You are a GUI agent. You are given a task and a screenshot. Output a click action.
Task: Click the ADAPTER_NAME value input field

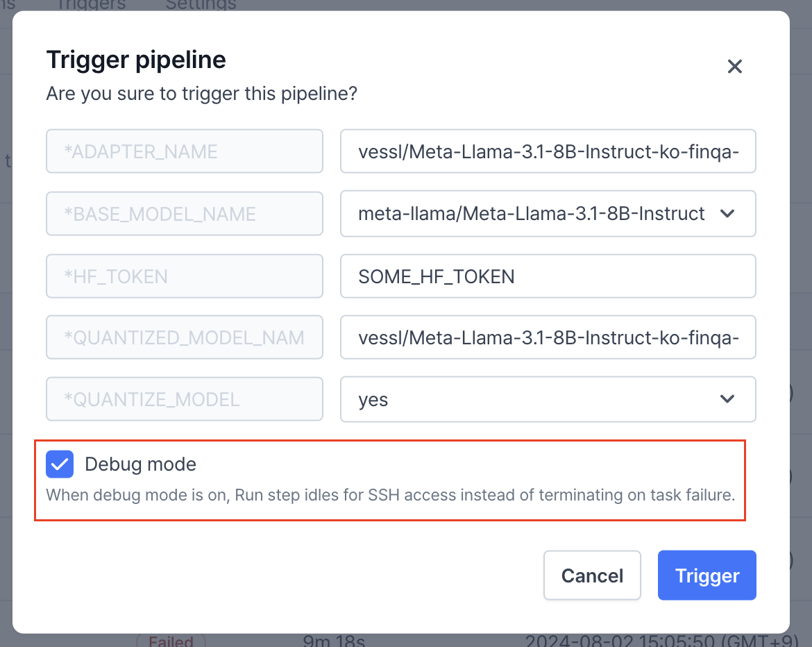[547, 151]
